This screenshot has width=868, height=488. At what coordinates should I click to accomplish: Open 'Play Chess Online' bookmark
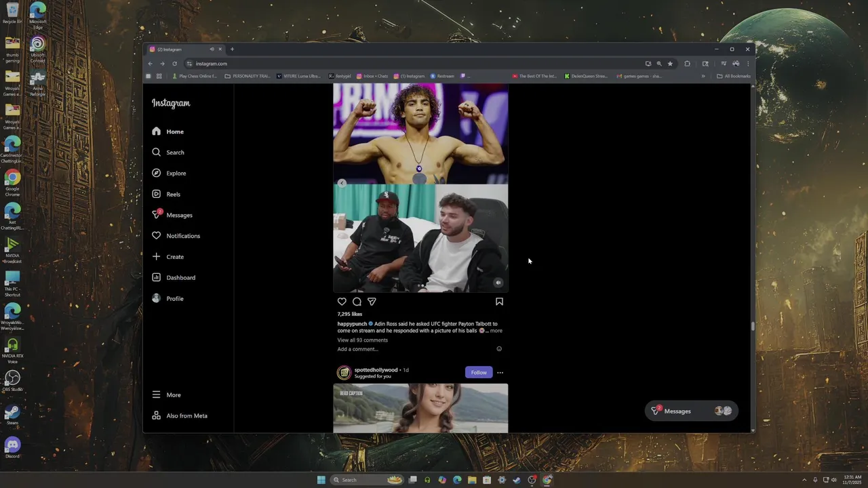tap(195, 76)
